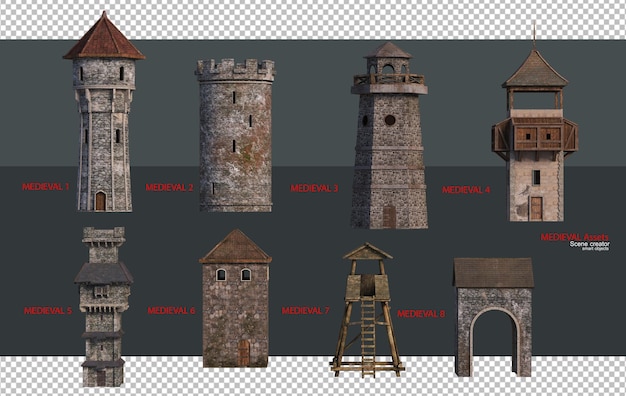Select the Medieval 5 narrow tiered tower
Viewport: 626px width, 396px height.
coord(103,307)
